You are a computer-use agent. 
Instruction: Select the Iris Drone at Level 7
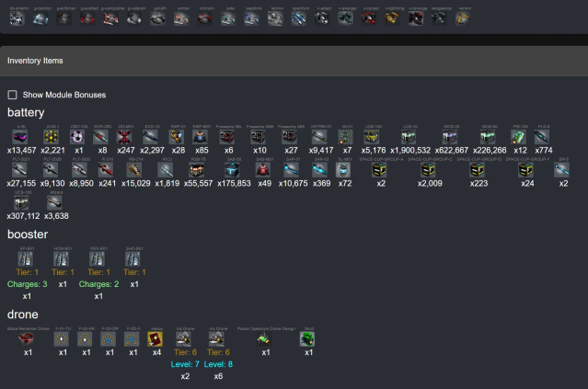pos(185,339)
